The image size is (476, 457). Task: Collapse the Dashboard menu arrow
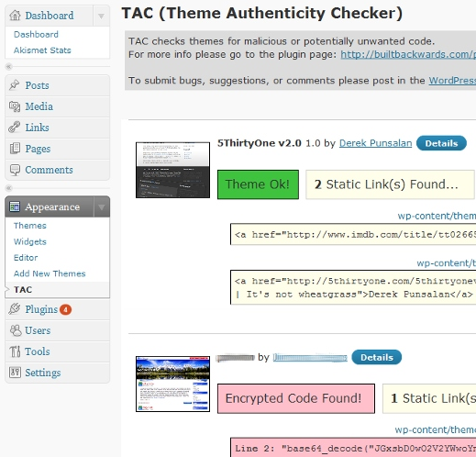click(x=101, y=16)
